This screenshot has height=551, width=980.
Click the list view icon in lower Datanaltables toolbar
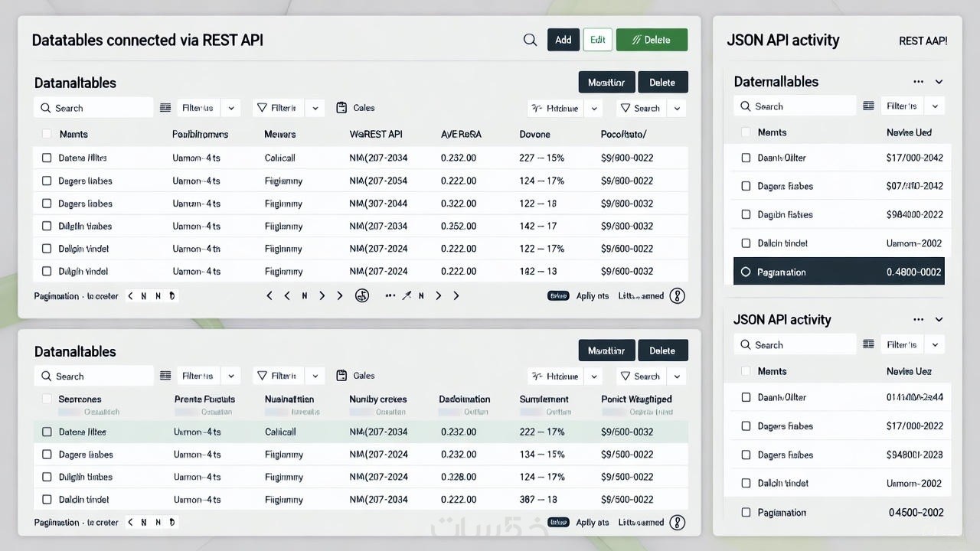tap(165, 376)
